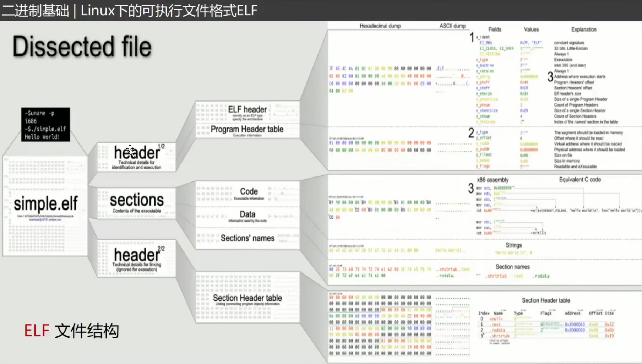Click "Count of Section Headers" explanation
Screen dimensions: 642x364
pos(575,116)
